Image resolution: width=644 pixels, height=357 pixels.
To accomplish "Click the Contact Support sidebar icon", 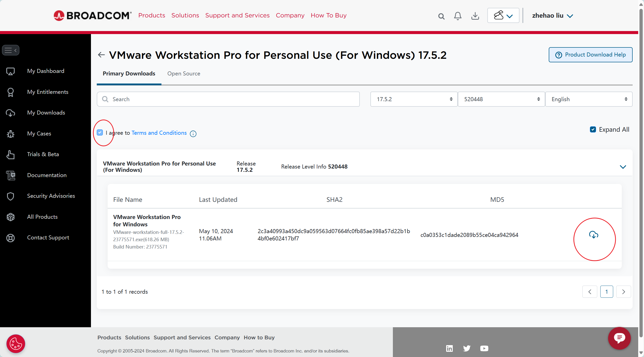I will coord(11,237).
